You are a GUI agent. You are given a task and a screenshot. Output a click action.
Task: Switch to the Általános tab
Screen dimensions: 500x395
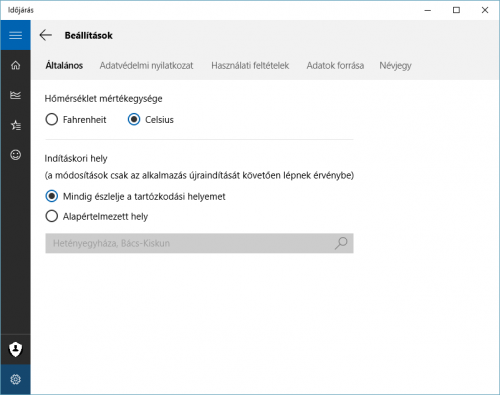[x=64, y=65]
